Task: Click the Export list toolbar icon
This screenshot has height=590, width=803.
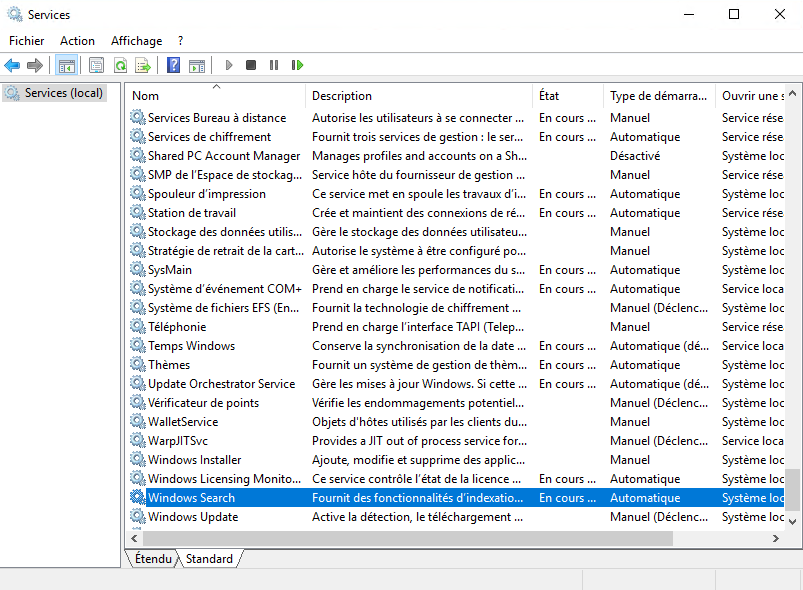Action: coord(143,65)
